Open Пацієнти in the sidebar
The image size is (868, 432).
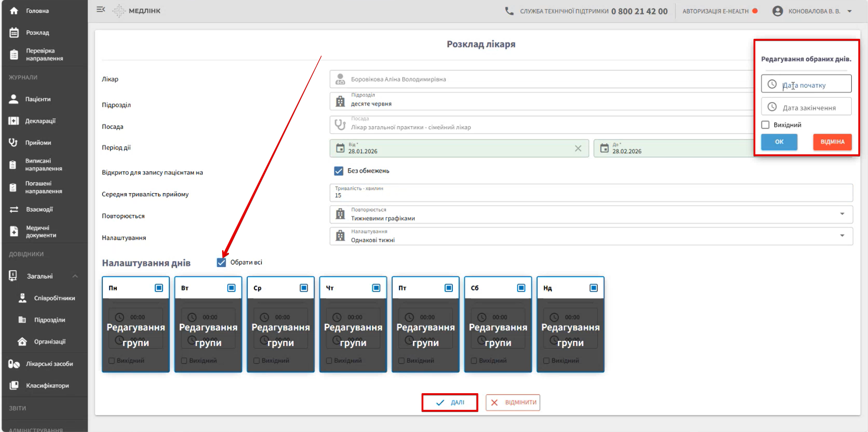[38, 99]
